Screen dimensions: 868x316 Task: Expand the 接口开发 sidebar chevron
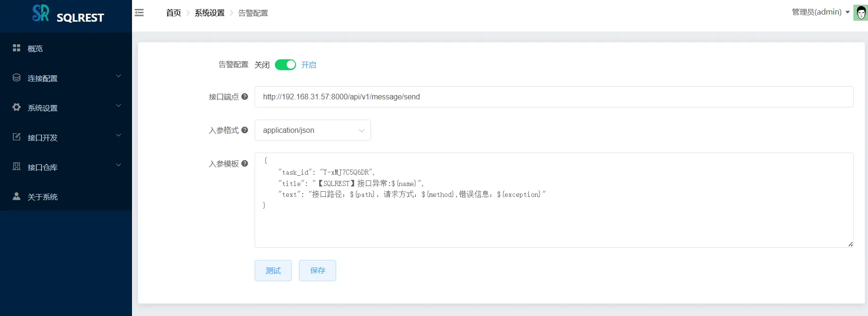[x=119, y=135]
